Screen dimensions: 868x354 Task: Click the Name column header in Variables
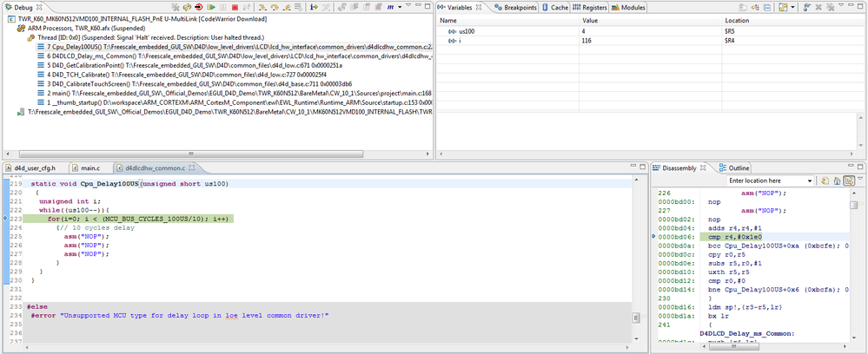[x=508, y=21]
